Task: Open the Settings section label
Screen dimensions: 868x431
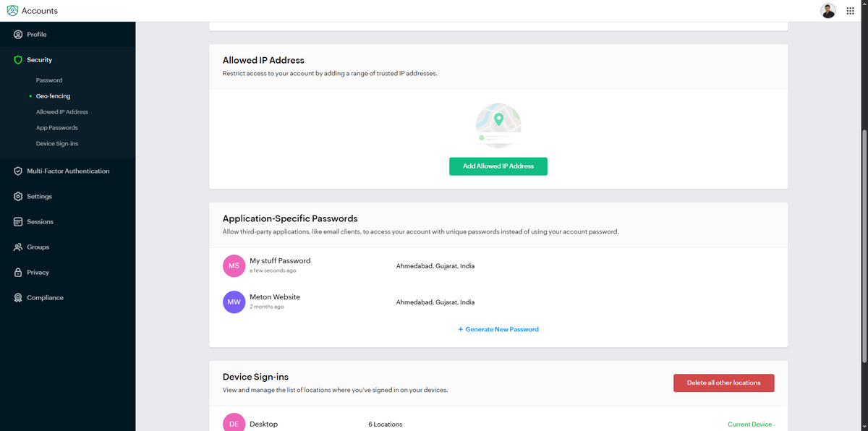Action: coord(39,197)
